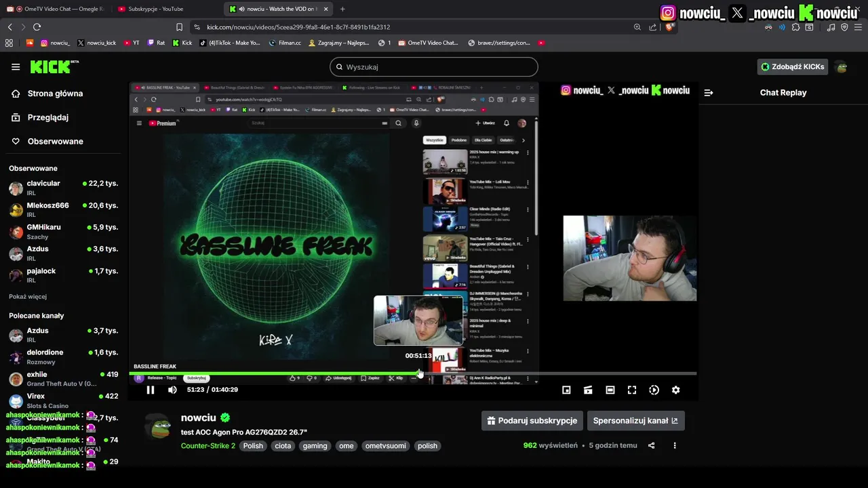Open the player settings gear
The image size is (868, 488).
click(675, 390)
